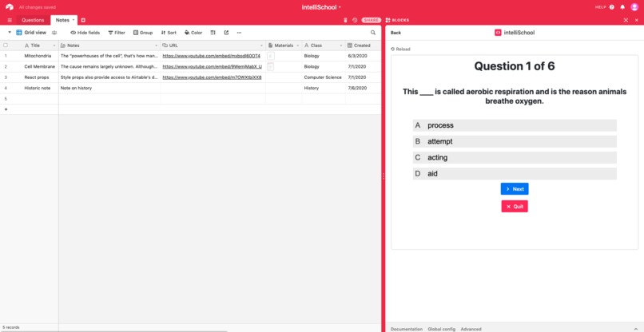Open the Blocks panel icon
This screenshot has height=332, width=644.
point(388,20)
